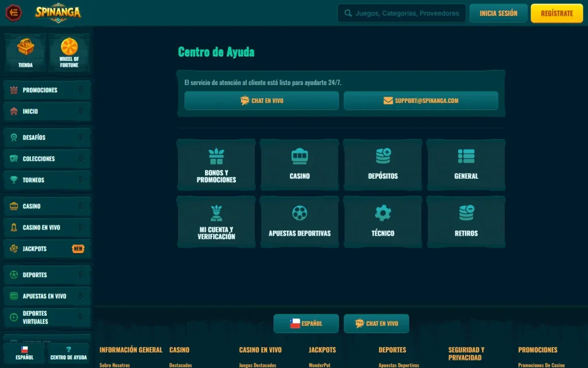Click the Inicia Sesión button

[x=498, y=13]
